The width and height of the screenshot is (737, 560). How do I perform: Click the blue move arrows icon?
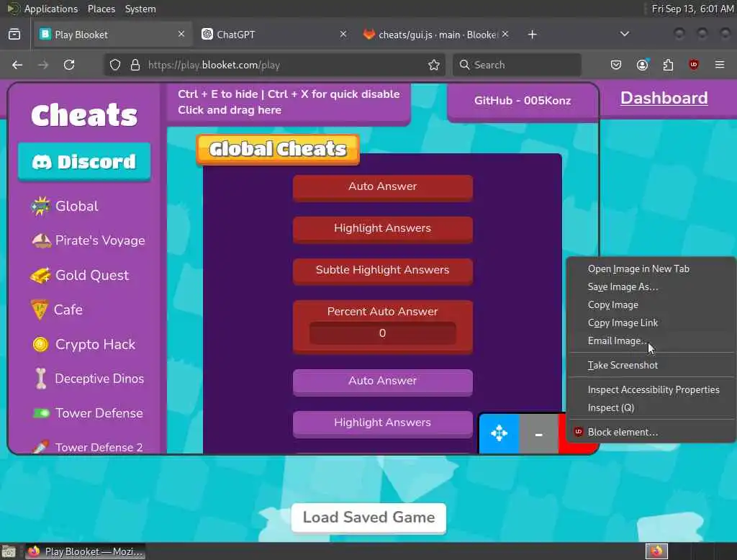coord(499,433)
